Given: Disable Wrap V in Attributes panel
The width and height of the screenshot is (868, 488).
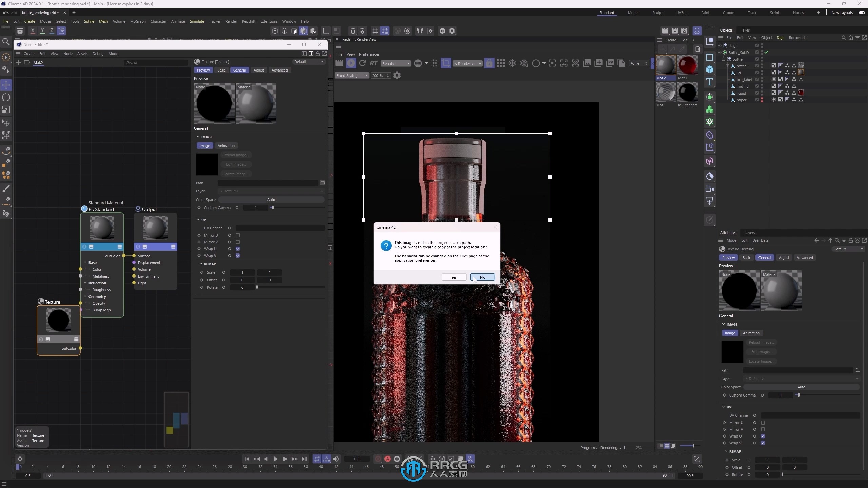Looking at the screenshot, I should click(x=763, y=443).
